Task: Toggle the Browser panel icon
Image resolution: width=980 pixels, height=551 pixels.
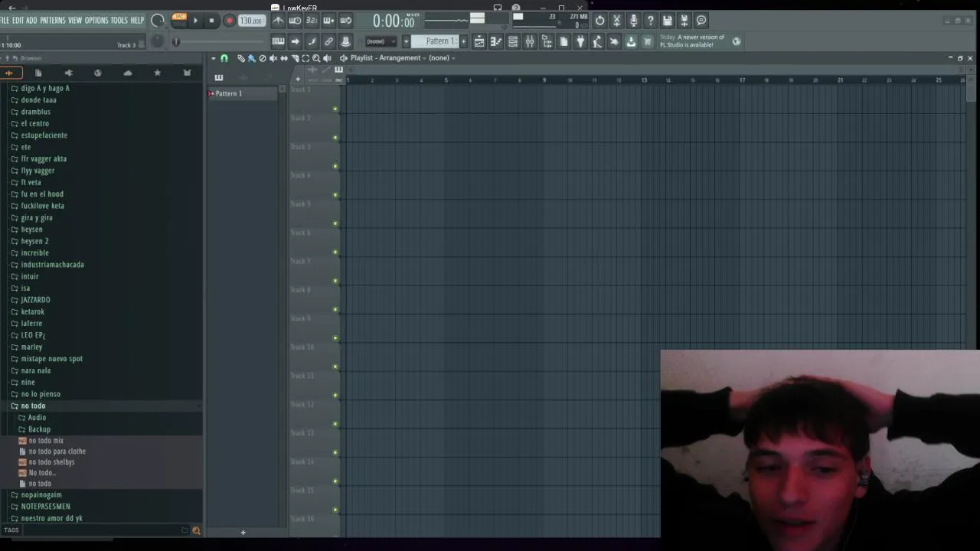Action: pos(547,41)
